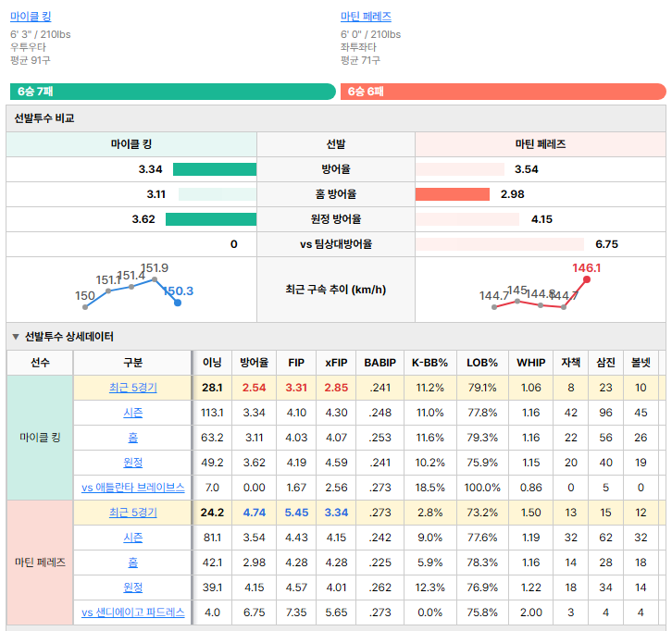Screen dimensions: 672x631
Task: Click the 113.1 season innings cell
Action: pyautogui.click(x=212, y=413)
